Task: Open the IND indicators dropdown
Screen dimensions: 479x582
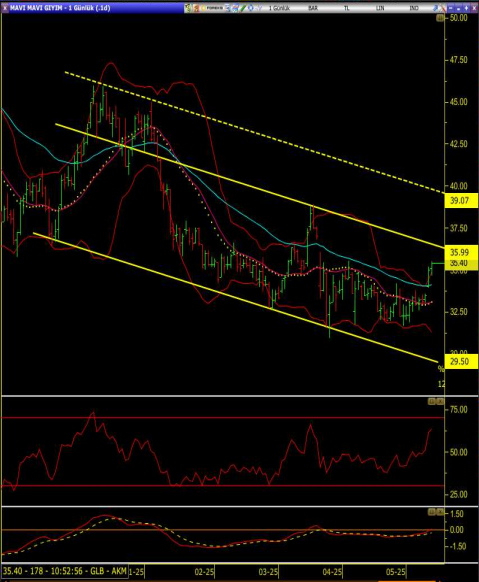Action: point(414,8)
